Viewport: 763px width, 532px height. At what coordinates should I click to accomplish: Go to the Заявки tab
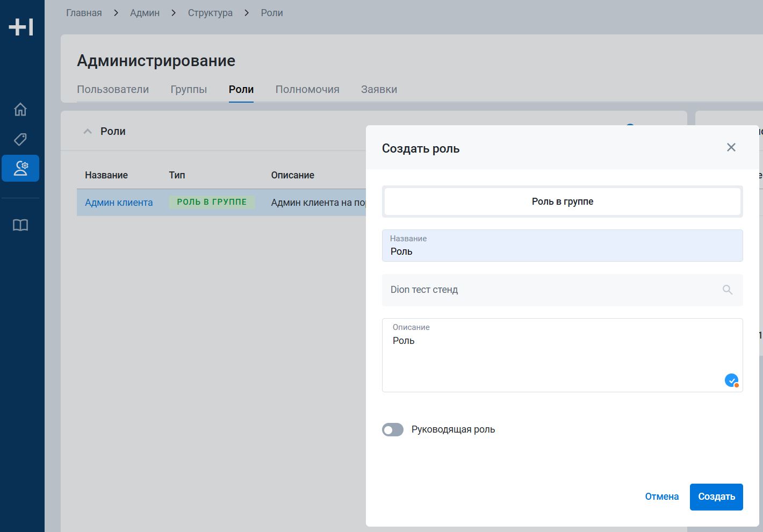coord(379,90)
